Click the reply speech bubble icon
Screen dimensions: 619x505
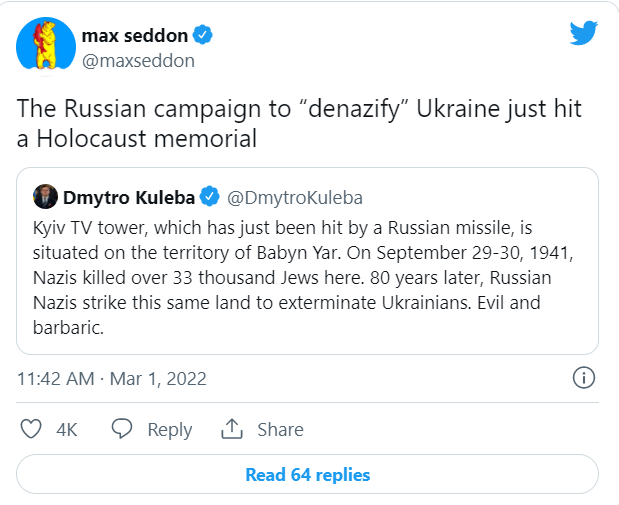coord(122,429)
